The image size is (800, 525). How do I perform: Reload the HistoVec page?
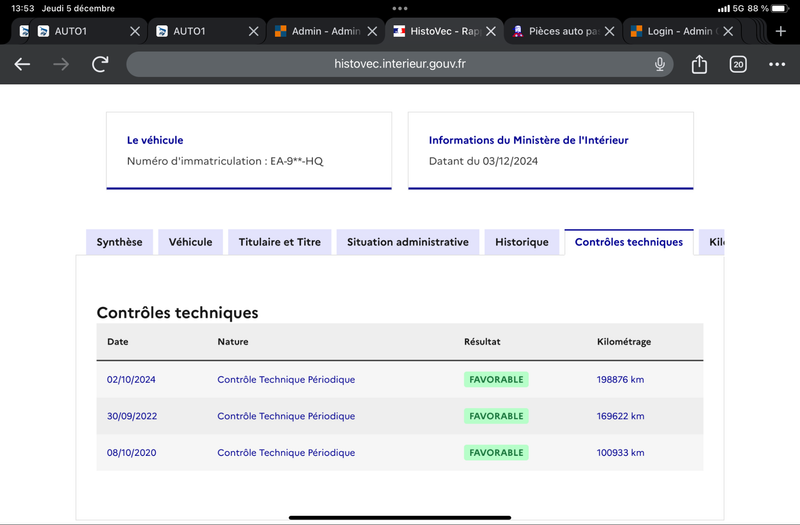(100, 64)
